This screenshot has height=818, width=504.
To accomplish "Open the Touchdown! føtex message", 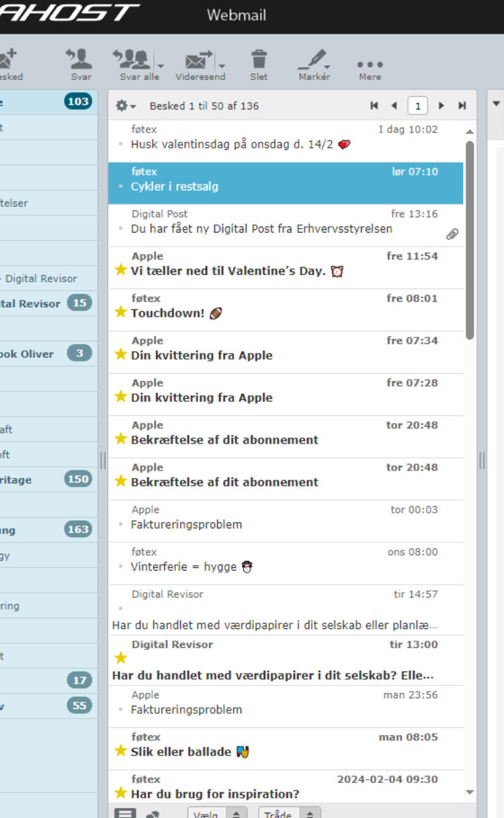I will point(286,310).
